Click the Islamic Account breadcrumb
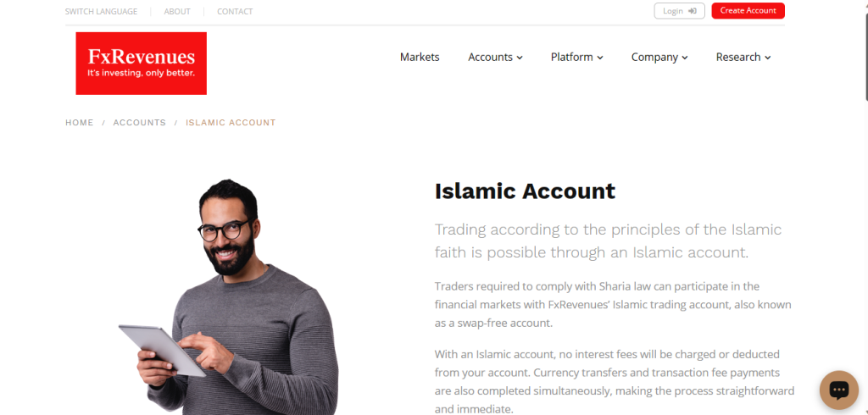Screen dimensions: 868x415 [x=231, y=123]
